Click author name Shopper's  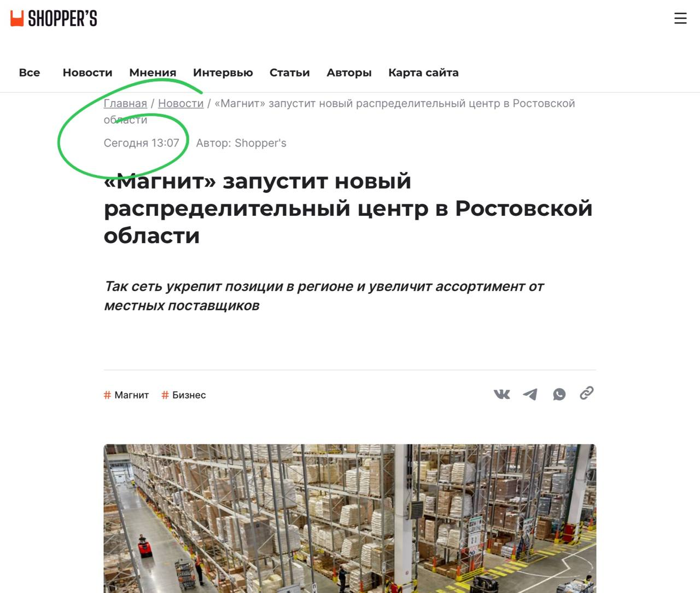click(260, 143)
